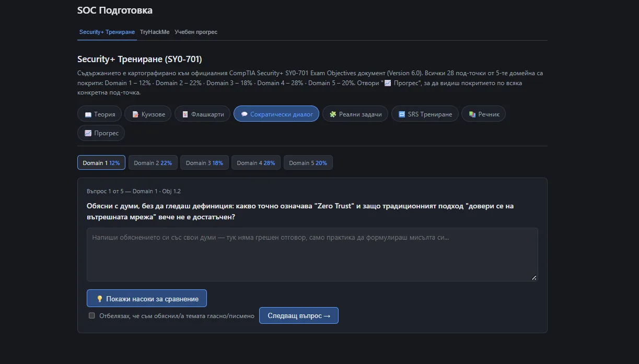Open the Прогрес section

[x=101, y=133]
